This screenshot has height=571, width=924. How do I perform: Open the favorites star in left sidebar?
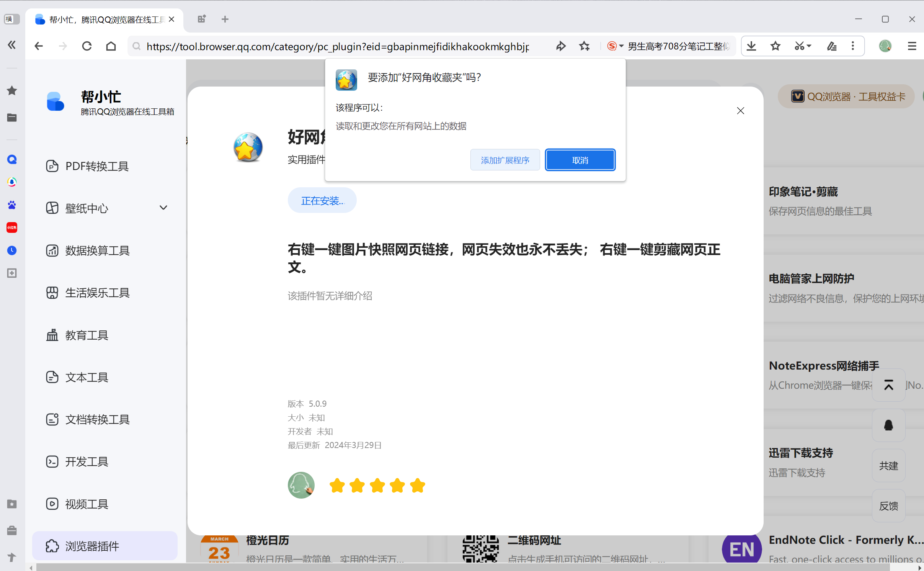12,91
